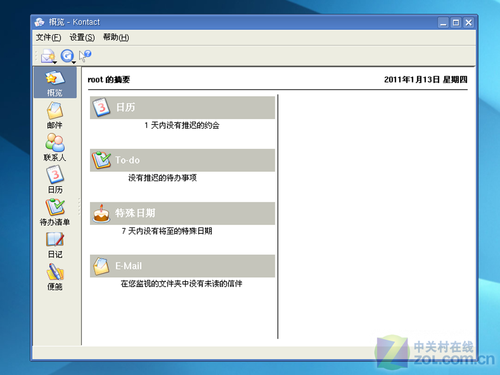Expand the new message dropdown arrow
The height and width of the screenshot is (375, 500).
click(x=55, y=62)
